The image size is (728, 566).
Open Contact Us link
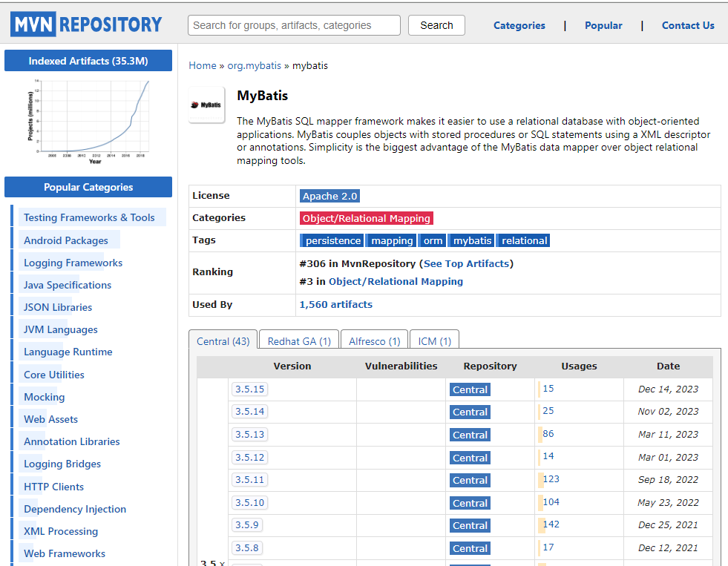(x=688, y=25)
